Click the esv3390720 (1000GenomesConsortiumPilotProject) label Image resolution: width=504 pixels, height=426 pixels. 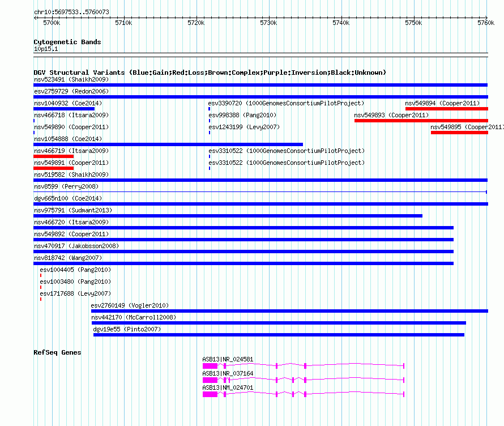[286, 103]
